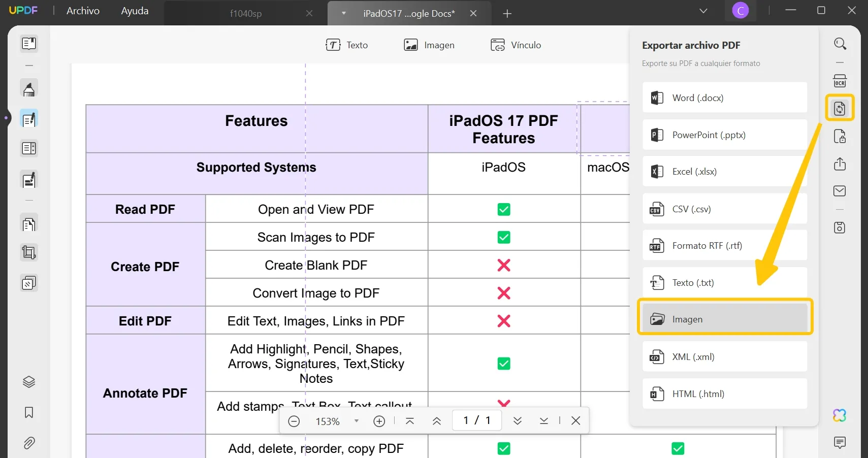Screen dimensions: 868x458
Task: Open the comments panel icon at bottom right
Action: click(840, 442)
